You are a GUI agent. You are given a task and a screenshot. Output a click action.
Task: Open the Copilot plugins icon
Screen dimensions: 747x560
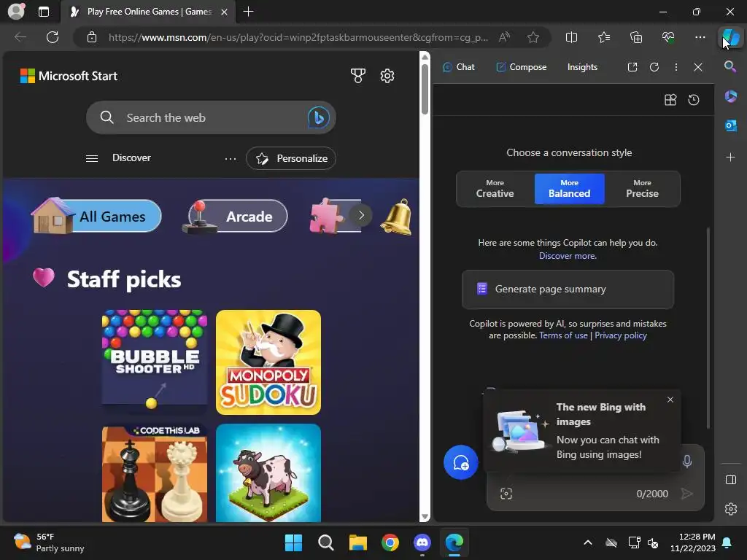tap(670, 99)
